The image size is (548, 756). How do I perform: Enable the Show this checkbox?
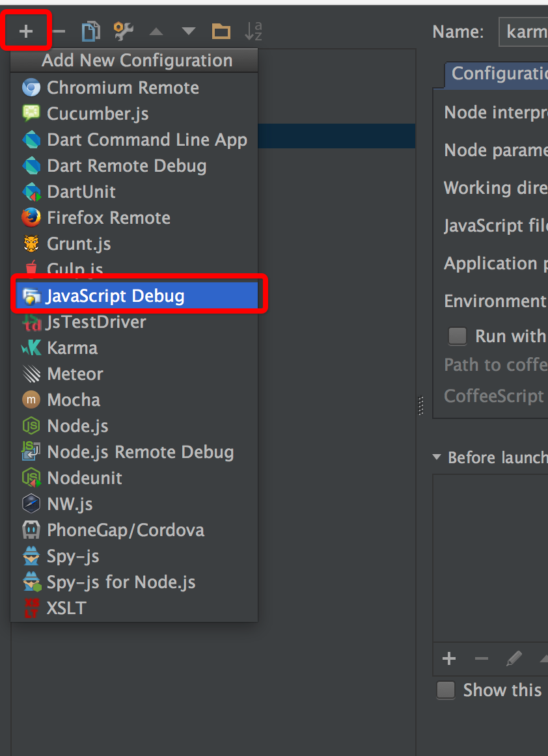pos(446,690)
